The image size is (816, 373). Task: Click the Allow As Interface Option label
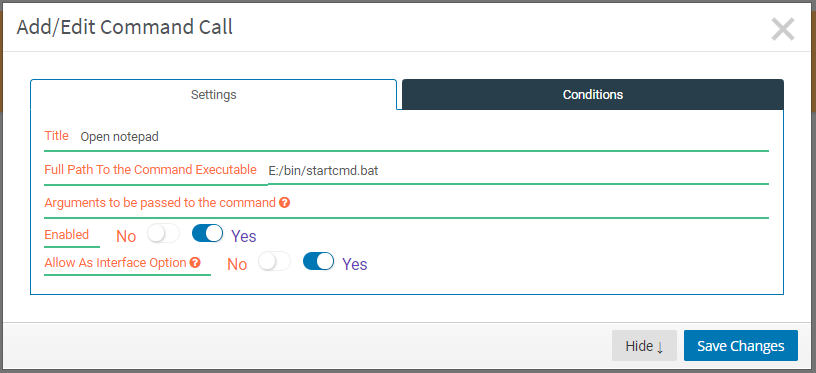coord(116,263)
